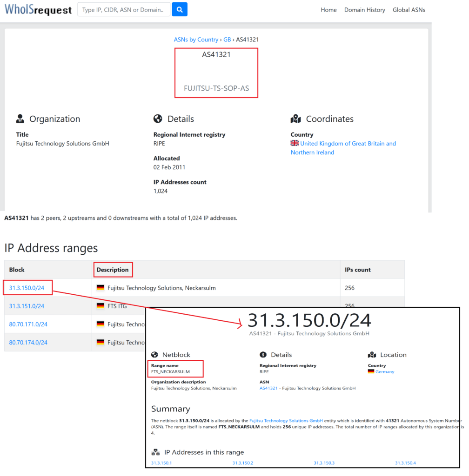
Task: Click the Organization person icon
Action: coord(20,119)
